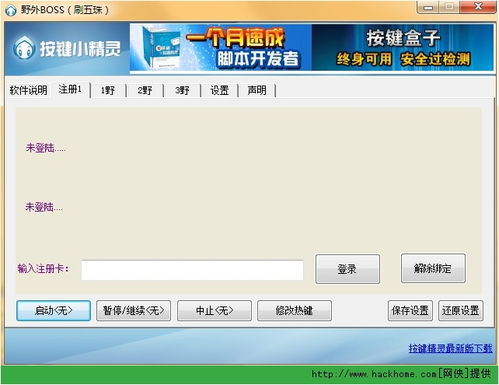Click the 一个月速成脚本开发者 banner ad
This screenshot has width=499, height=385.
[x=221, y=47]
